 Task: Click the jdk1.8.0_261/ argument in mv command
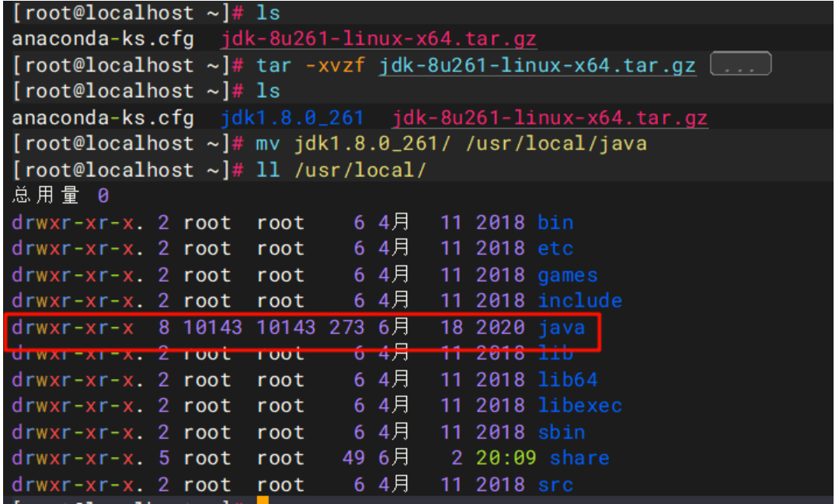point(372,144)
